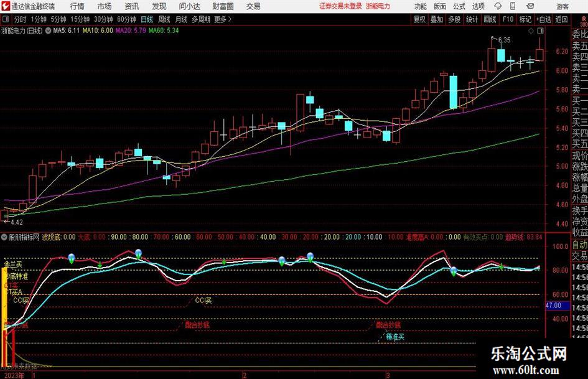Image resolution: width=588 pixels, height=379 pixels.
Task: Click the mobile phone icon
Action: 513,6
